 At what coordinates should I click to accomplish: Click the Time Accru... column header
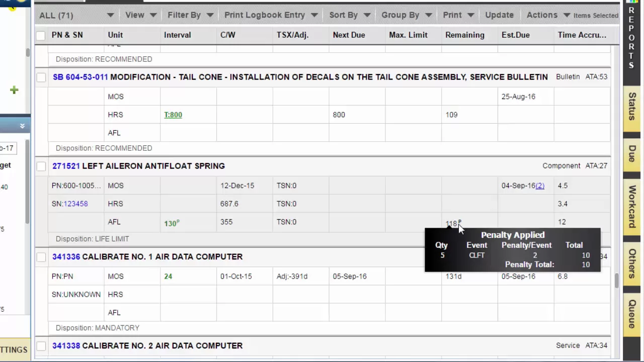coord(582,35)
